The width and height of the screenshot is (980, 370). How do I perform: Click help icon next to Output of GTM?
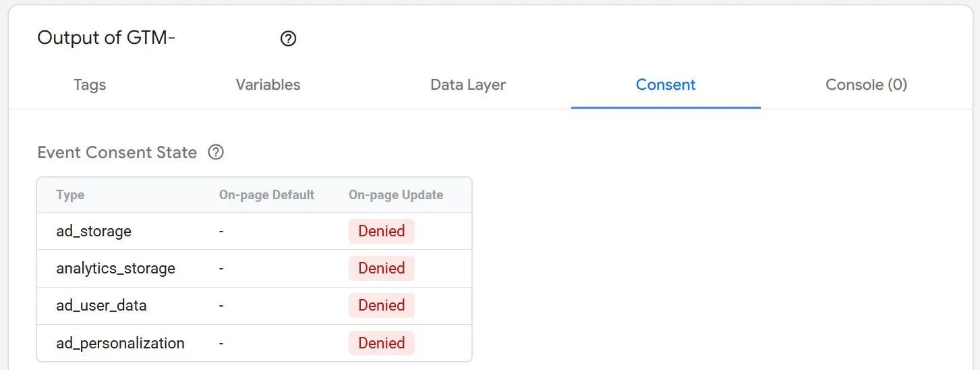coord(288,39)
